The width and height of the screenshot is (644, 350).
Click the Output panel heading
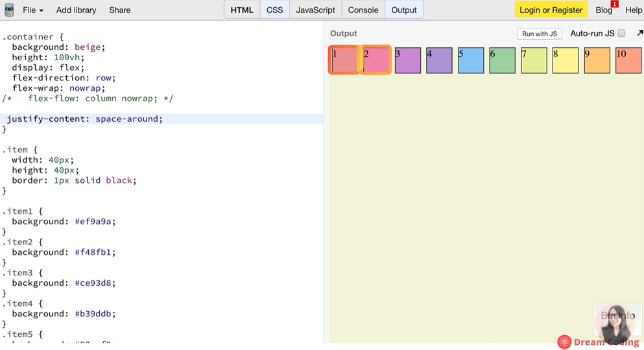tap(343, 34)
